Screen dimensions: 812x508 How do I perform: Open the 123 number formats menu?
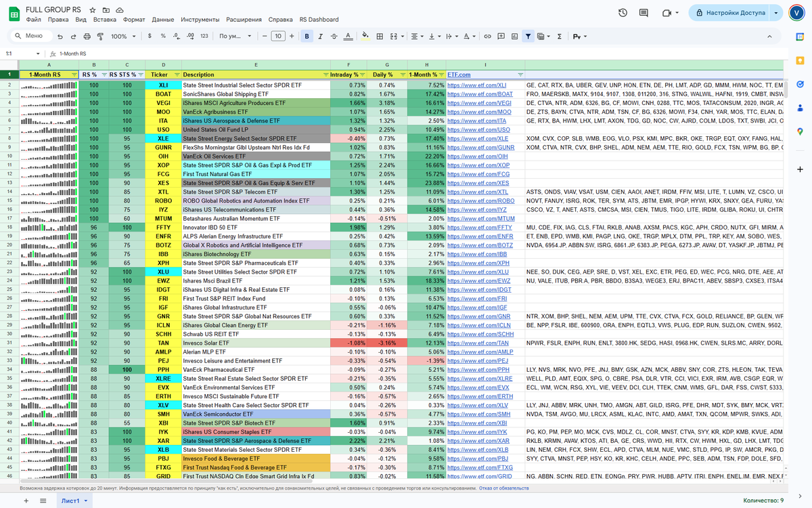pyautogui.click(x=204, y=37)
